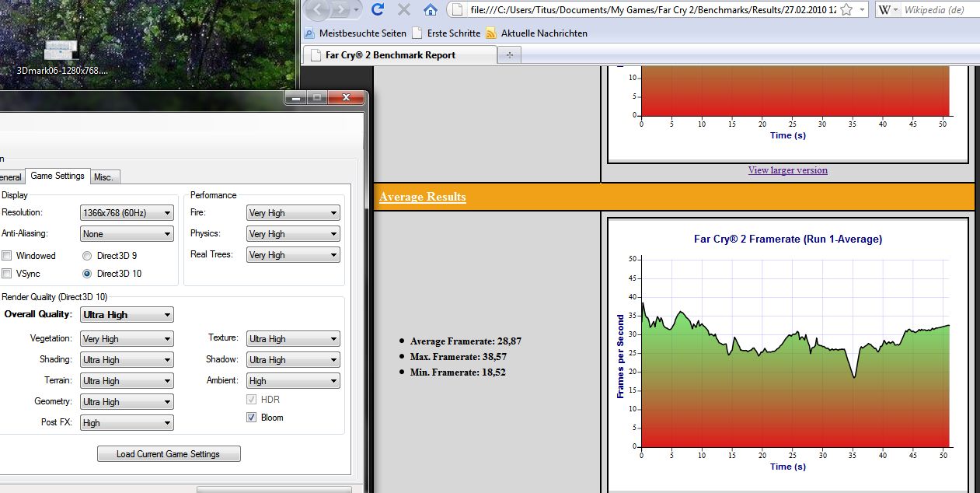This screenshot has height=493, width=980.
Task: Switch to the Game Settings tab
Action: pos(58,177)
